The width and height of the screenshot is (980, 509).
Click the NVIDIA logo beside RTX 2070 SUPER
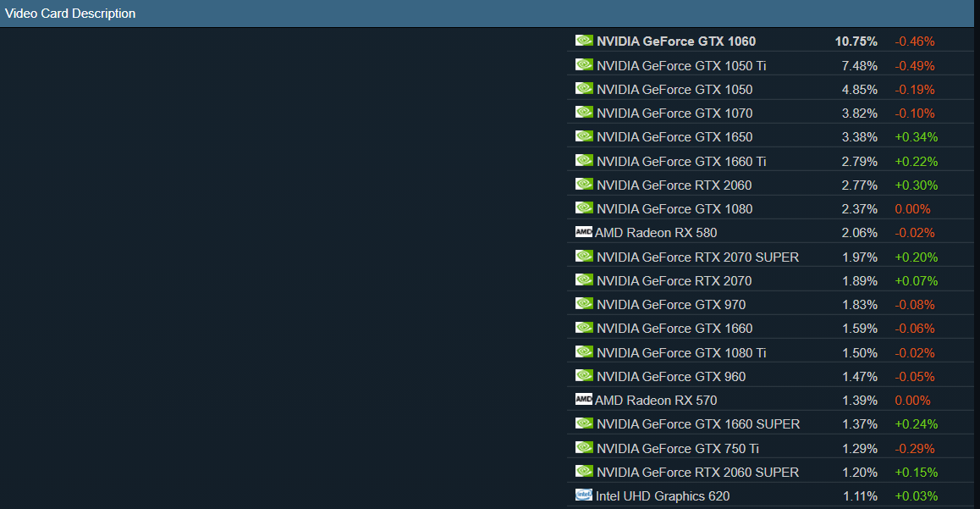pos(584,256)
